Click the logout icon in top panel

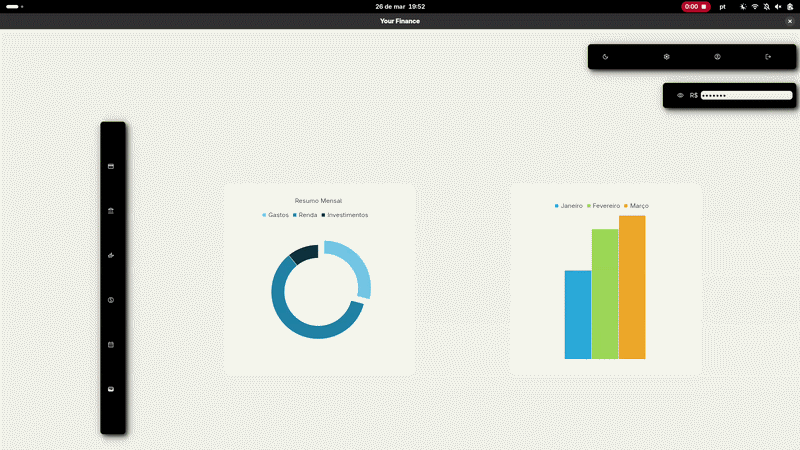point(768,57)
